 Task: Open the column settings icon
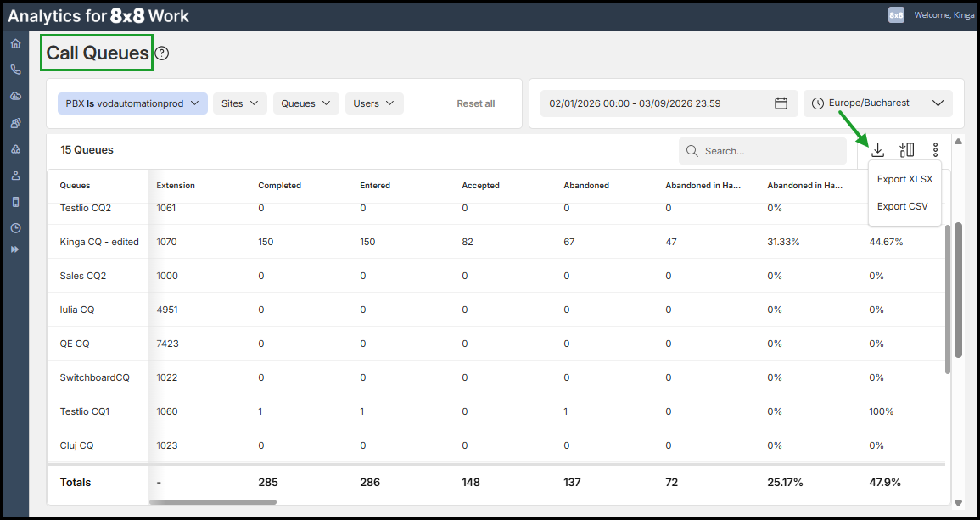907,150
